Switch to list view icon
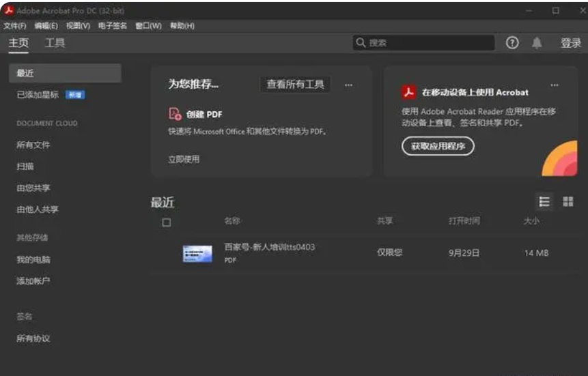Image resolution: width=588 pixels, height=376 pixels. [544, 202]
